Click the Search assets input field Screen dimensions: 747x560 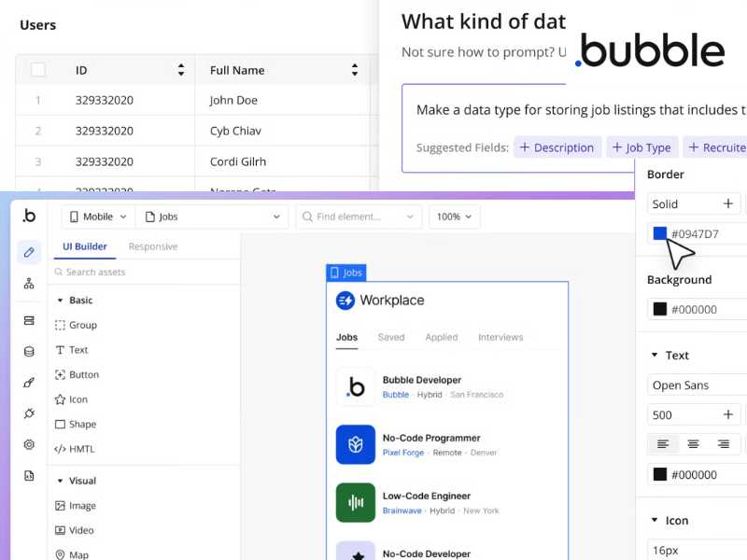click(x=140, y=272)
